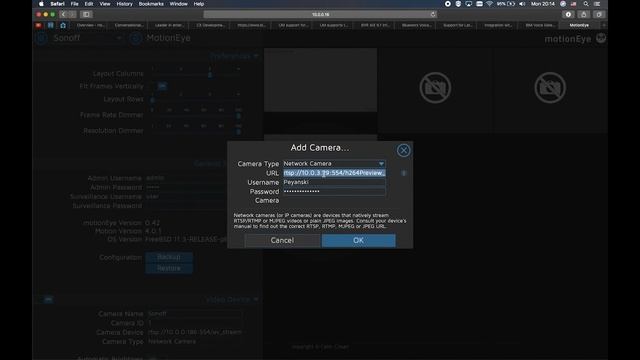Open Safari downloads button
The image size is (640, 360).
(x=568, y=14)
